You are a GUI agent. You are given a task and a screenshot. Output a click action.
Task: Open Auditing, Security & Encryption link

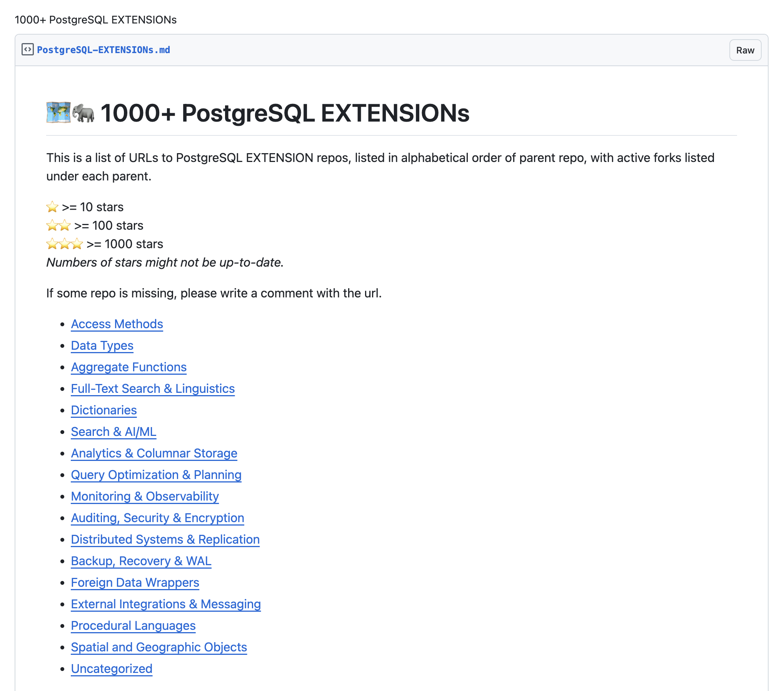[158, 518]
